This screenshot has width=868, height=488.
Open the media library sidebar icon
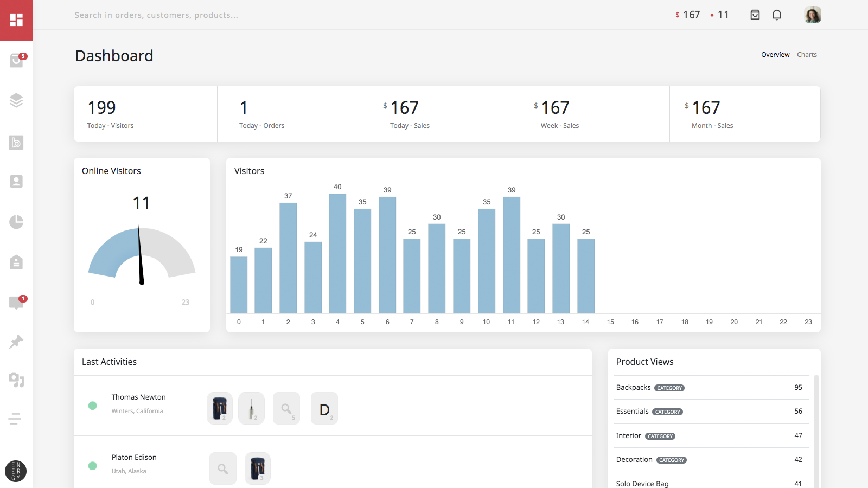point(16,380)
